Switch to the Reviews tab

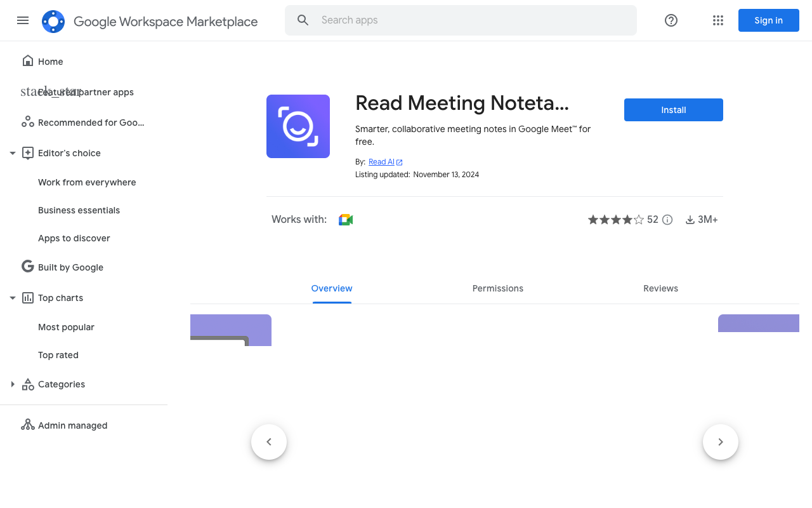660,288
